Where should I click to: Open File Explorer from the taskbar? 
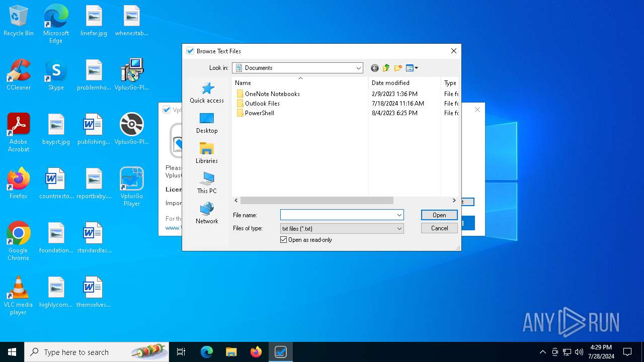(x=231, y=352)
